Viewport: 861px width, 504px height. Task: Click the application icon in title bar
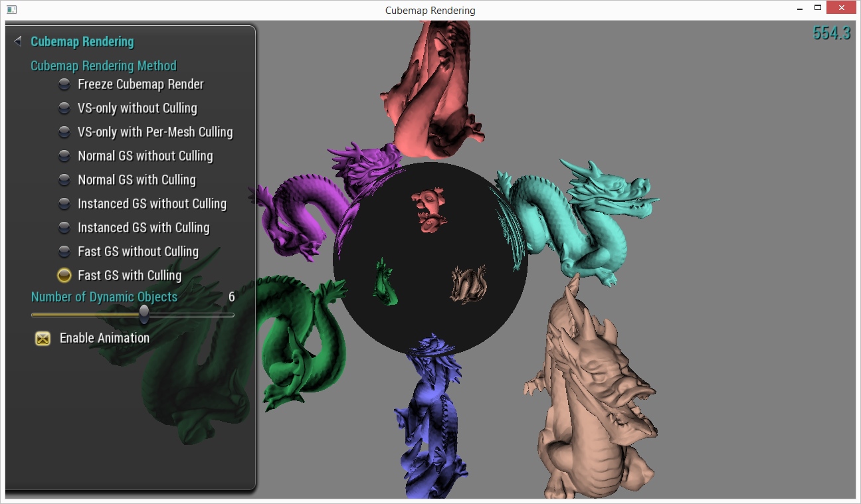point(12,10)
